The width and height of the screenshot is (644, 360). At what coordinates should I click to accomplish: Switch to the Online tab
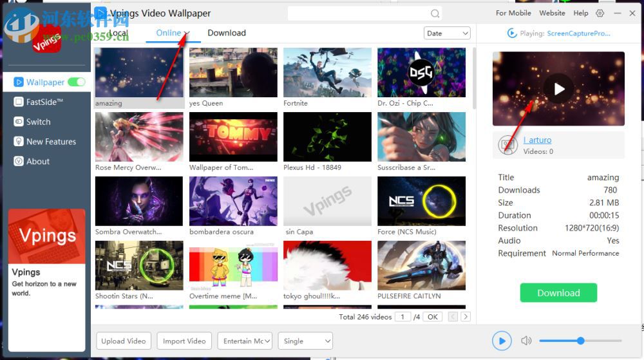(168, 33)
